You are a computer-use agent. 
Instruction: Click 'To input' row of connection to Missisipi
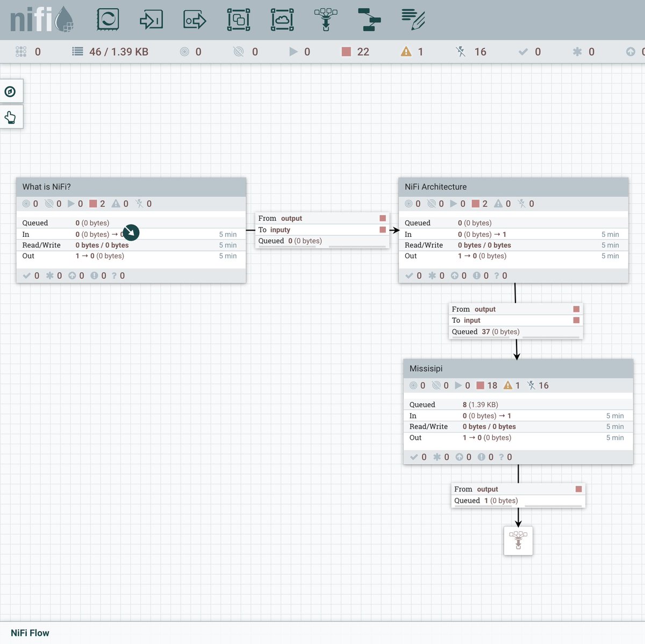[515, 320]
